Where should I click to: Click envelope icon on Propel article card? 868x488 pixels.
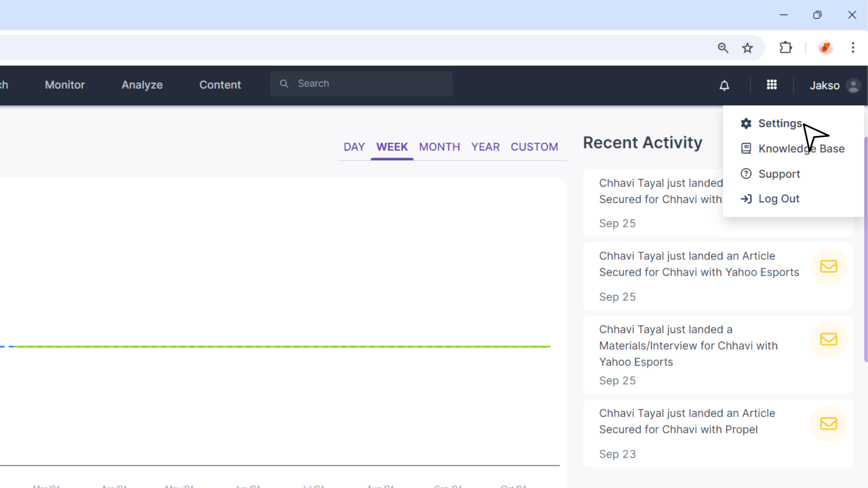[829, 423]
